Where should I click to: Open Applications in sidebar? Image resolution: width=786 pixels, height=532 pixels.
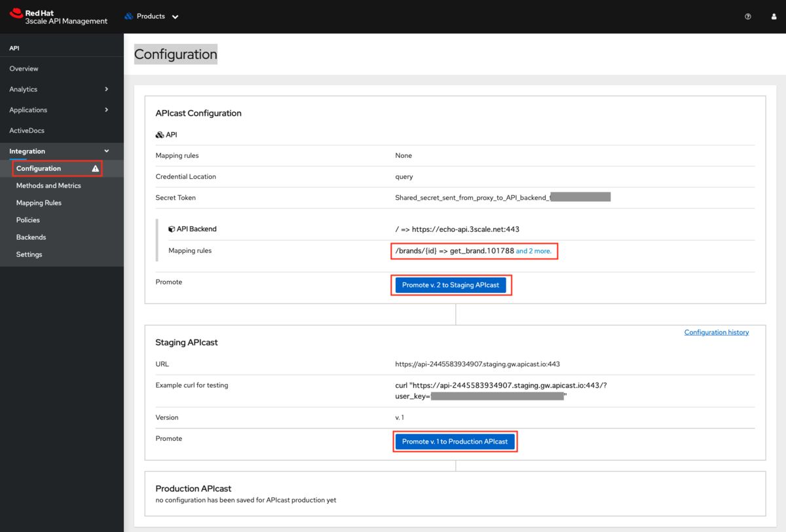point(28,110)
